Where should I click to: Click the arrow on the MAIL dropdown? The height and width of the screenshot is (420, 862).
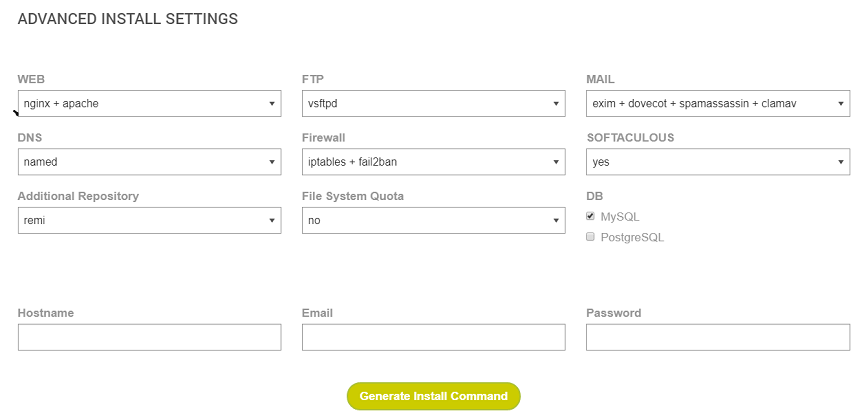pos(840,103)
